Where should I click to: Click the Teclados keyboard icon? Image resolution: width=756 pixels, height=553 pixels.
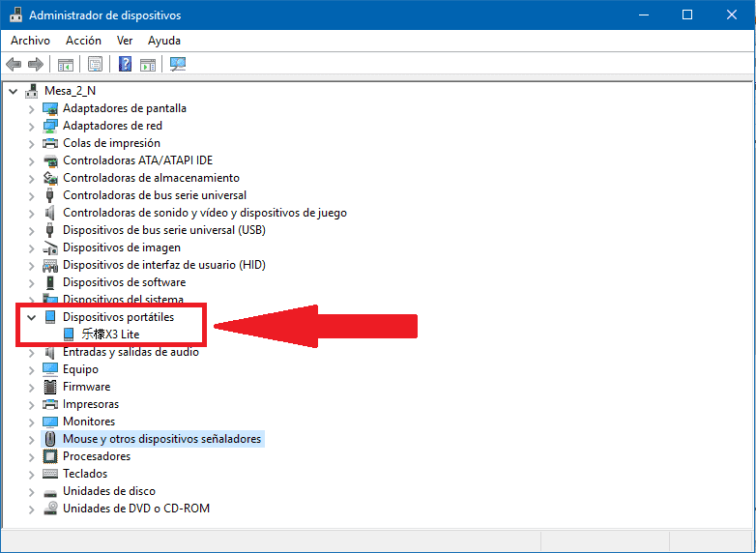(50, 474)
